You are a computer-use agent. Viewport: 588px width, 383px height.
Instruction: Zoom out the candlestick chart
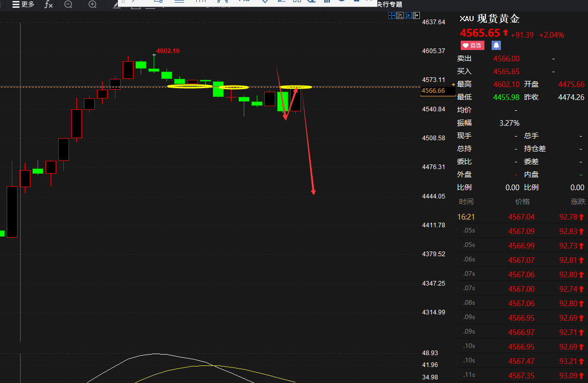tap(68, 5)
